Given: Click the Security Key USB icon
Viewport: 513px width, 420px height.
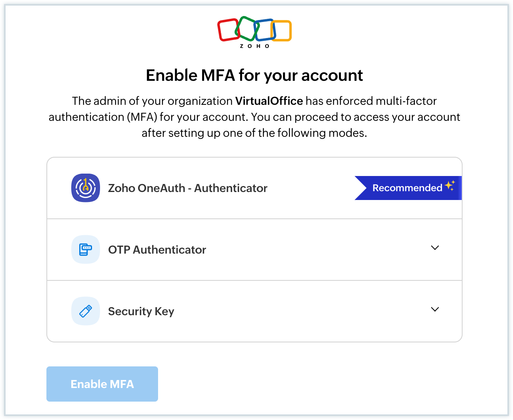Looking at the screenshot, I should [x=86, y=311].
